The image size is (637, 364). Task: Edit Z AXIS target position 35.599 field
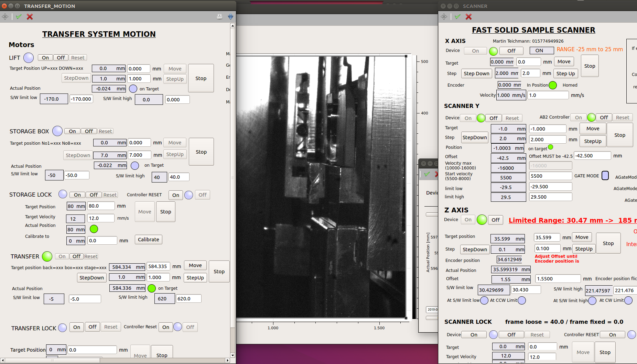pyautogui.click(x=547, y=238)
